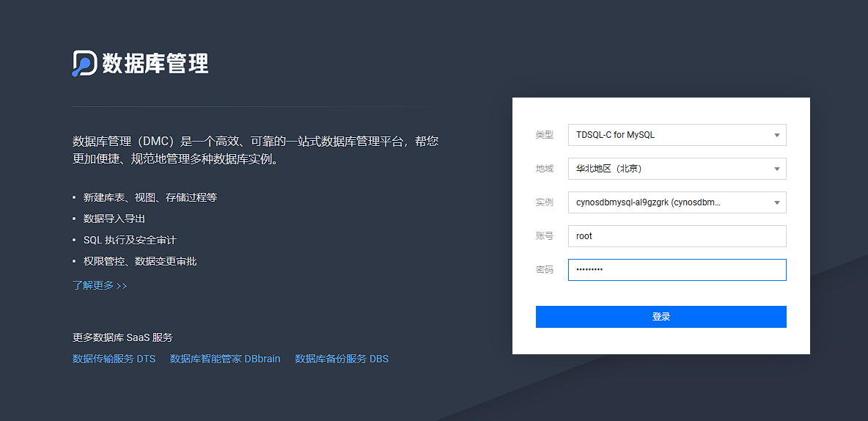
Task: Open the 地域 dropdown showing 华北地区（北京）
Action: 677,169
